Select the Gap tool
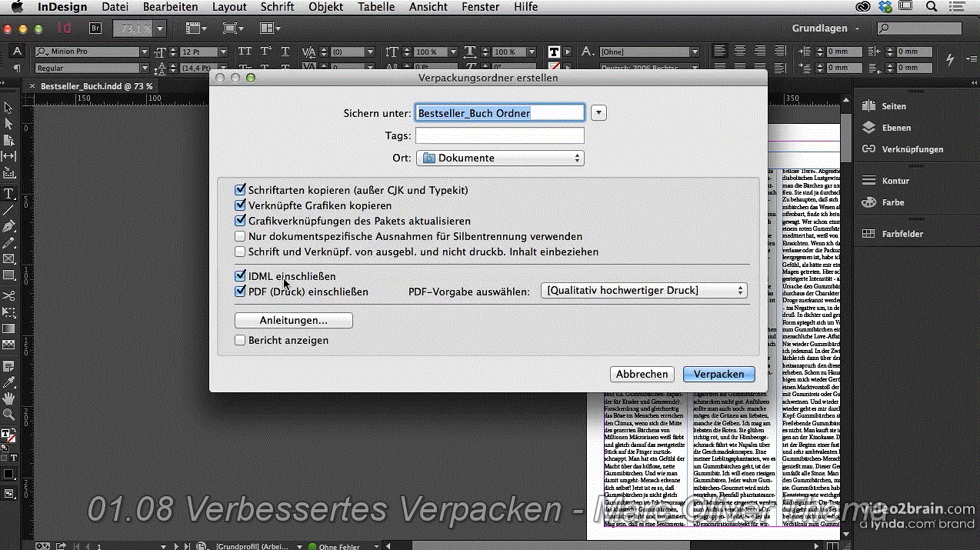 coord(9,156)
